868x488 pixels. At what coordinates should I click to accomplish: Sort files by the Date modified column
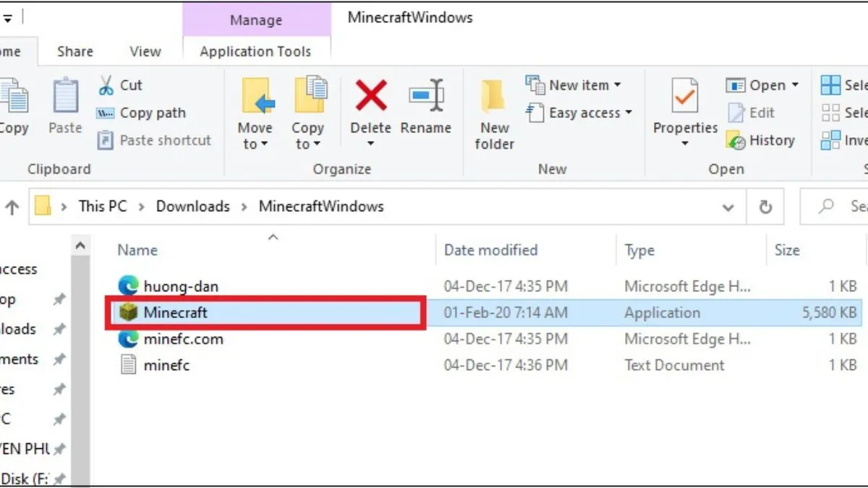pos(489,249)
